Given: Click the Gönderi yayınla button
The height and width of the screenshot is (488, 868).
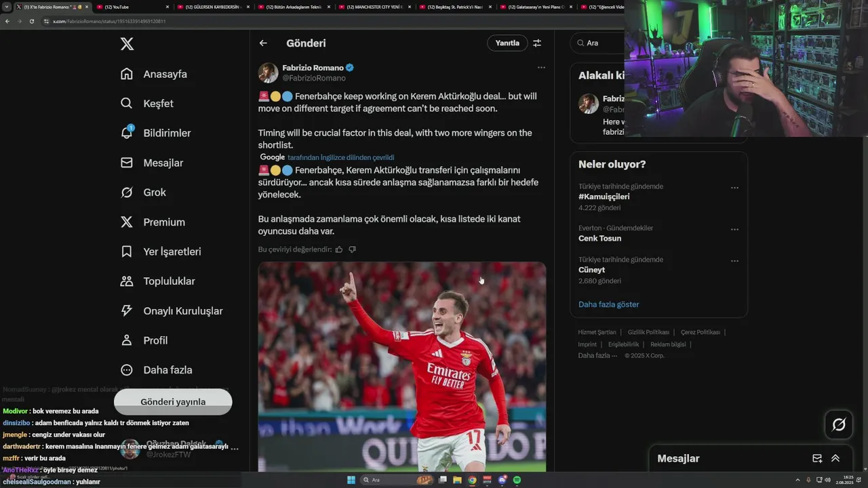Looking at the screenshot, I should [173, 402].
